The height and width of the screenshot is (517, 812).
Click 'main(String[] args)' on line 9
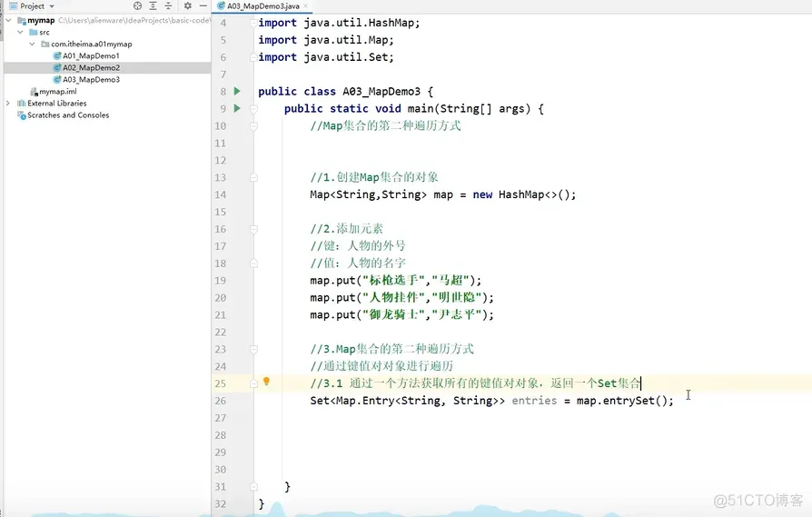469,109
